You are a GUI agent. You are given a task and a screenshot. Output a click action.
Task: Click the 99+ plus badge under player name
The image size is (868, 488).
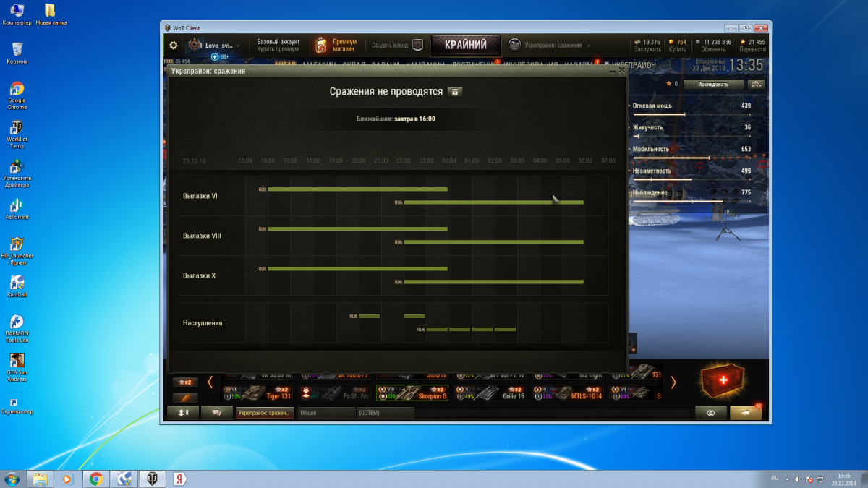pos(221,56)
